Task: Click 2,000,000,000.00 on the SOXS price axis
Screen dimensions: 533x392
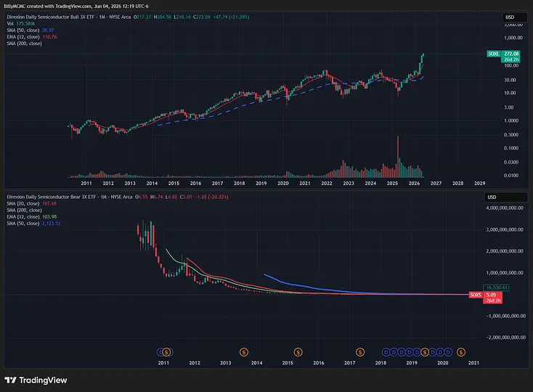Action: point(505,251)
